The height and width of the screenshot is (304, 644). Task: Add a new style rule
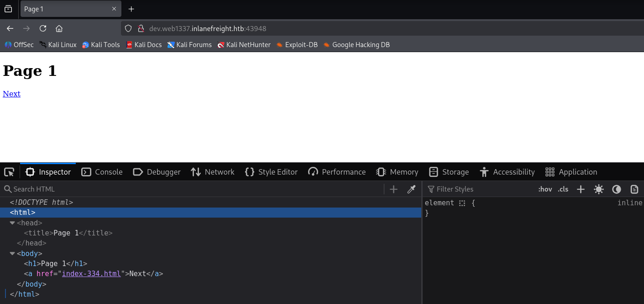coord(581,189)
